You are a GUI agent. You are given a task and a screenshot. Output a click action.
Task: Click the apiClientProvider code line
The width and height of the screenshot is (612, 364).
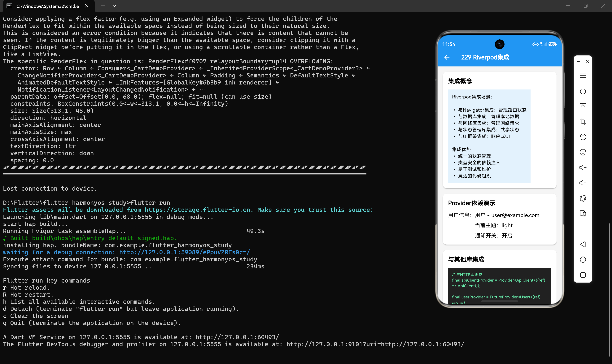(499, 283)
